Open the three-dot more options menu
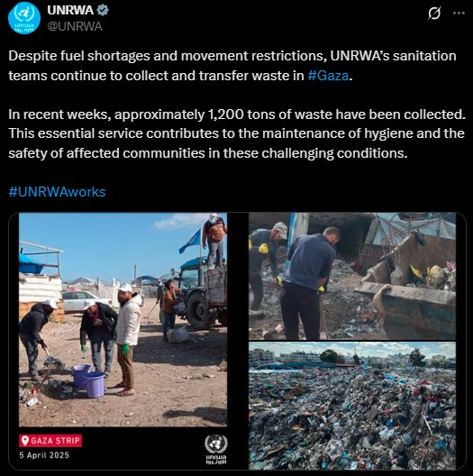473x476 pixels. (x=459, y=13)
